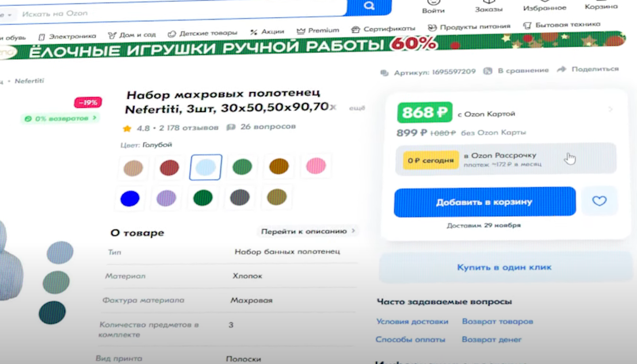
Task: Select the red color swatch
Action: (x=169, y=167)
